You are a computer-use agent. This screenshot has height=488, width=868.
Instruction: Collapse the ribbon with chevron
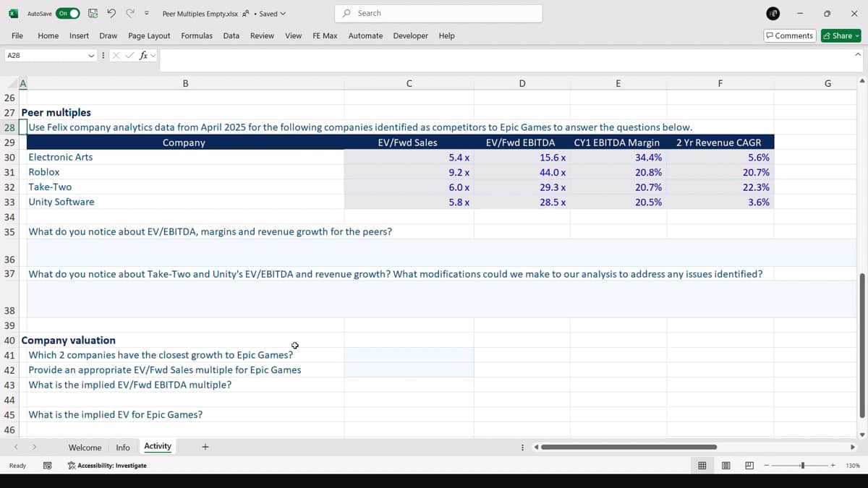click(x=858, y=55)
